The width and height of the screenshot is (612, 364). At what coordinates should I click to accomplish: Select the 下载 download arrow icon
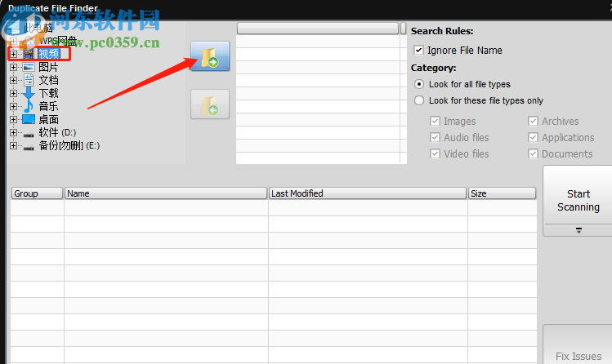(29, 93)
